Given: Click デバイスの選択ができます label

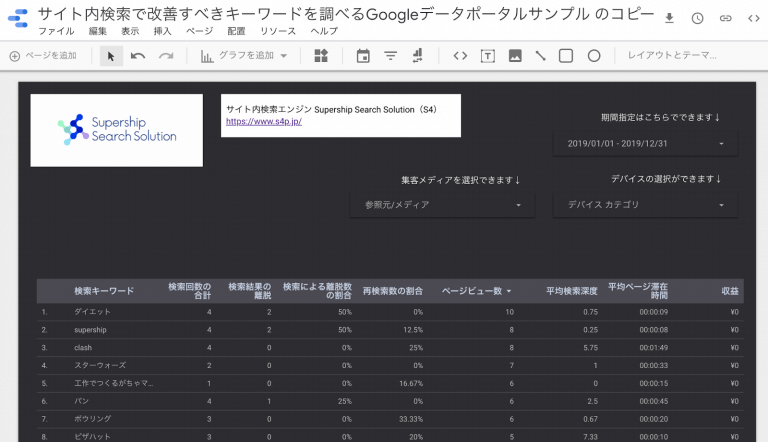Looking at the screenshot, I should pyautogui.click(x=666, y=179).
